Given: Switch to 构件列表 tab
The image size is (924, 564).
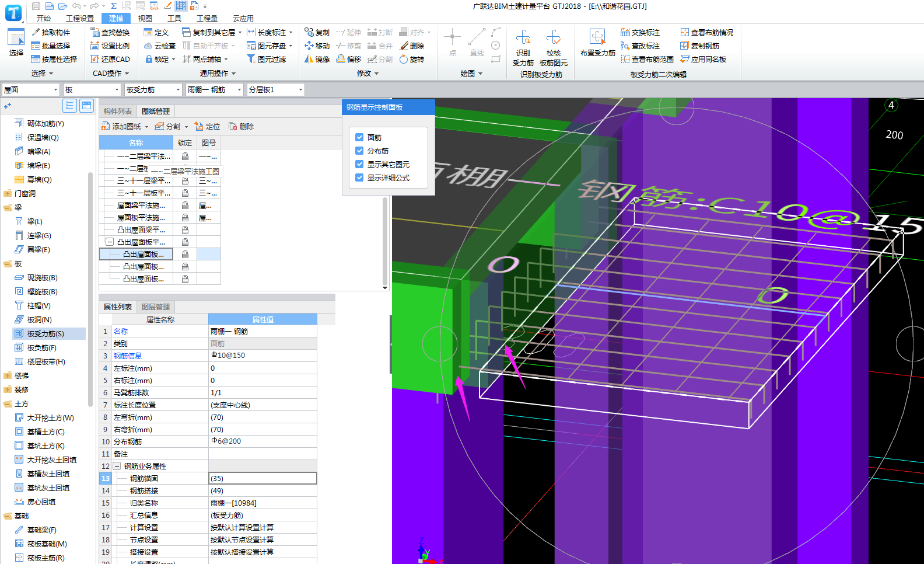Looking at the screenshot, I should [118, 112].
